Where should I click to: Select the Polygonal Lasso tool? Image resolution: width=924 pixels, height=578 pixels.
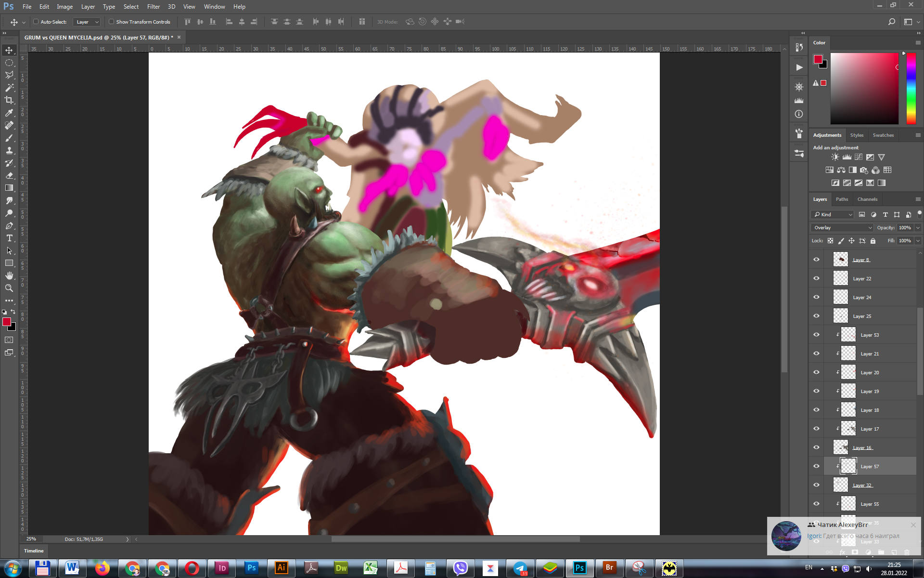tap(9, 75)
